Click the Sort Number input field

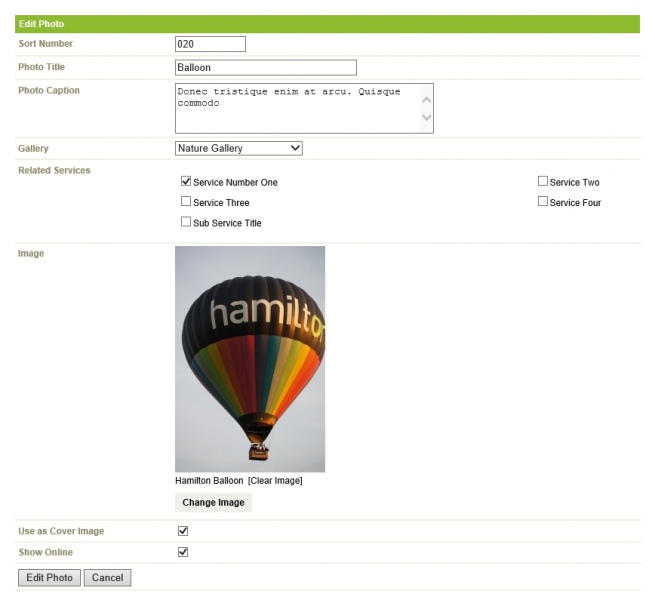pos(210,44)
